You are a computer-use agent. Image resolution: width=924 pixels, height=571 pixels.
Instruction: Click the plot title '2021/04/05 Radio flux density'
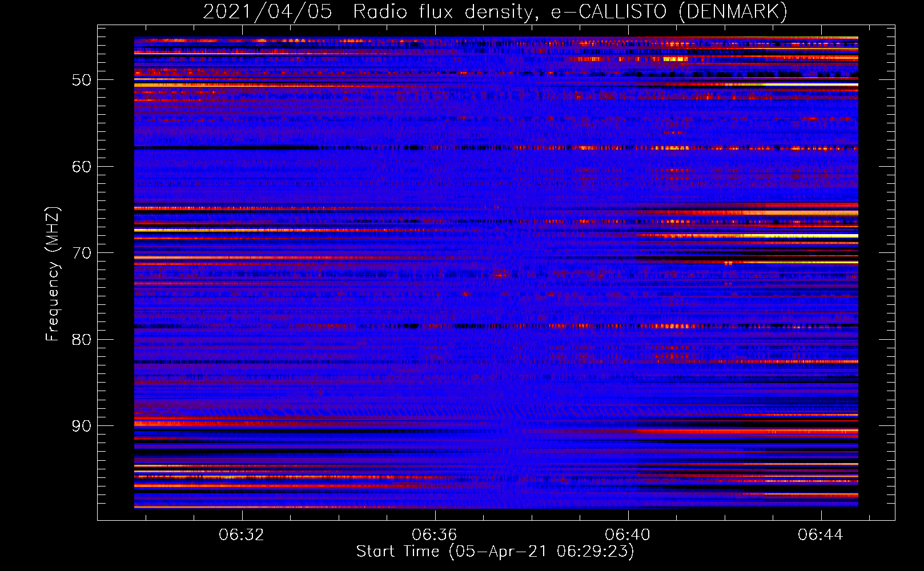click(495, 11)
